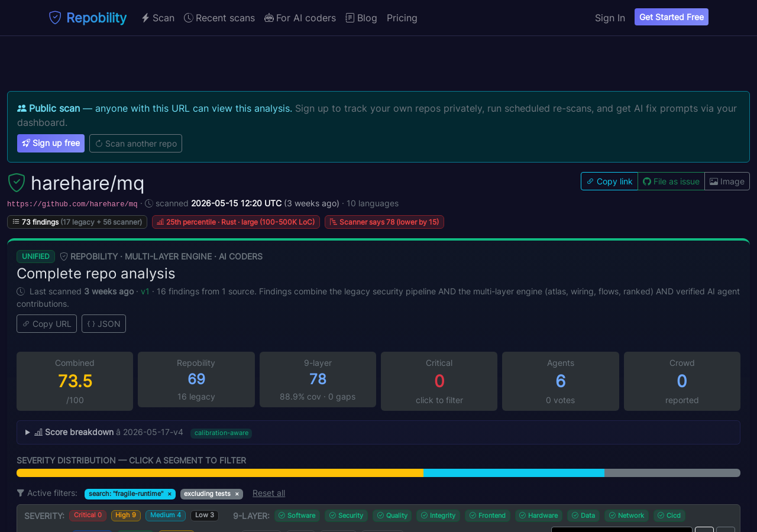Click Reset all filters
Screen dimensions: 757x532
[268, 493]
